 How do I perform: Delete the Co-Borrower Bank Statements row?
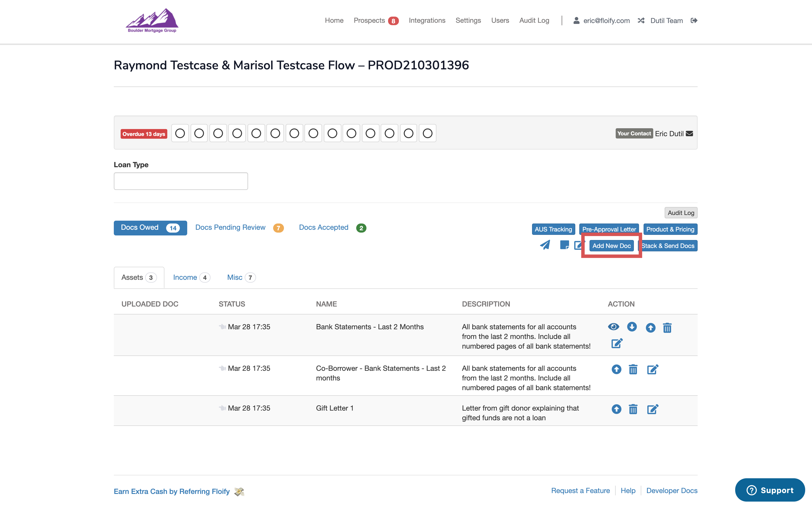(x=633, y=369)
